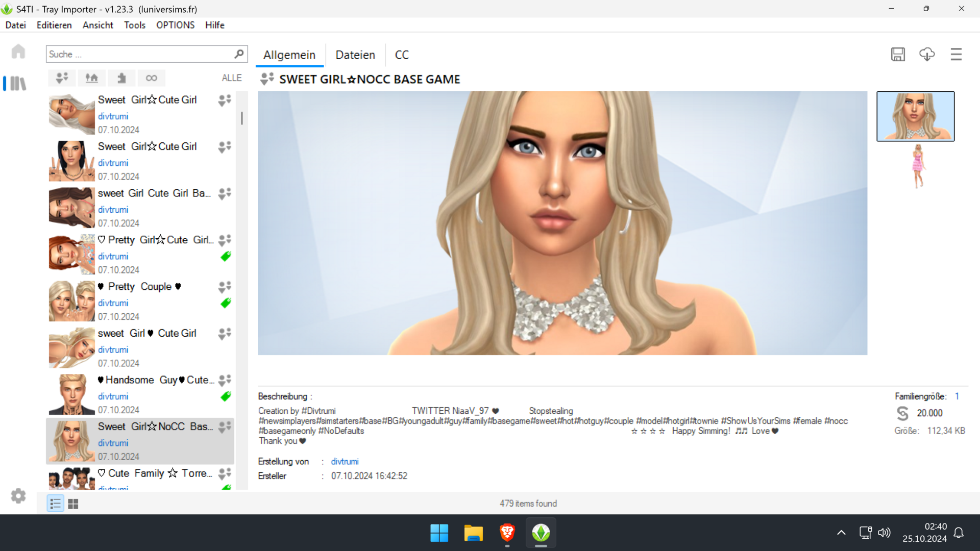This screenshot has width=980, height=551.
Task: Select the portrait thumbnail on the right
Action: [x=916, y=116]
